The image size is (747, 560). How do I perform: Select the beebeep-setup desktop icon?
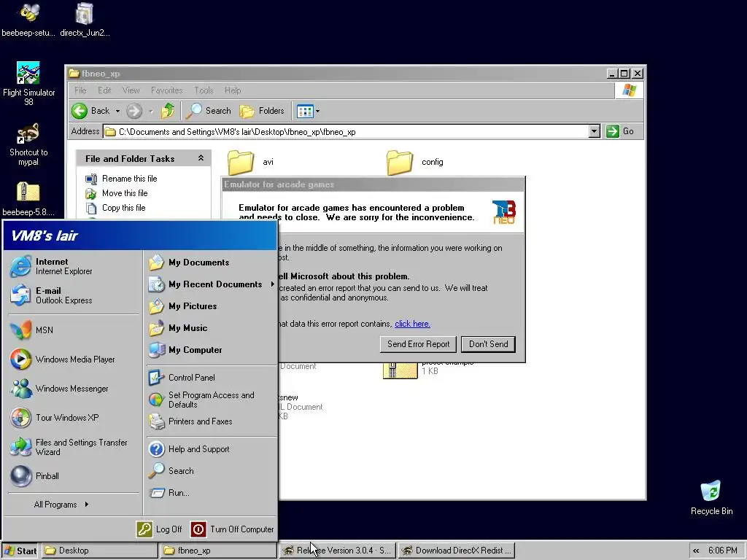pos(28,20)
